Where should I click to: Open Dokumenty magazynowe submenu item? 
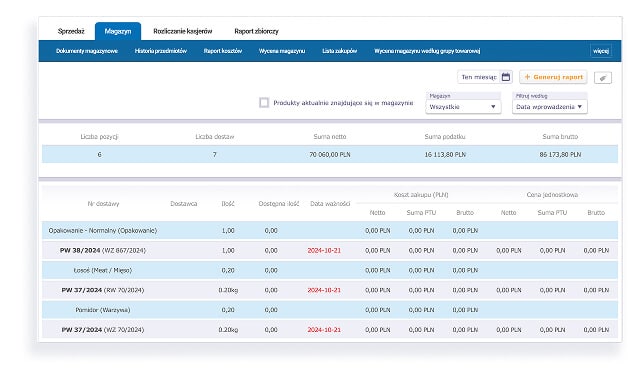[87, 51]
